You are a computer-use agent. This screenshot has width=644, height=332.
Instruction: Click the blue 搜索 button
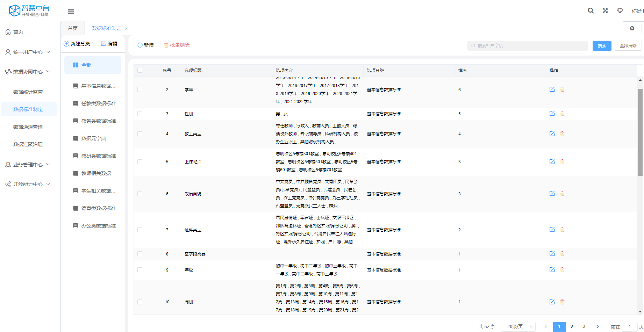coord(602,46)
